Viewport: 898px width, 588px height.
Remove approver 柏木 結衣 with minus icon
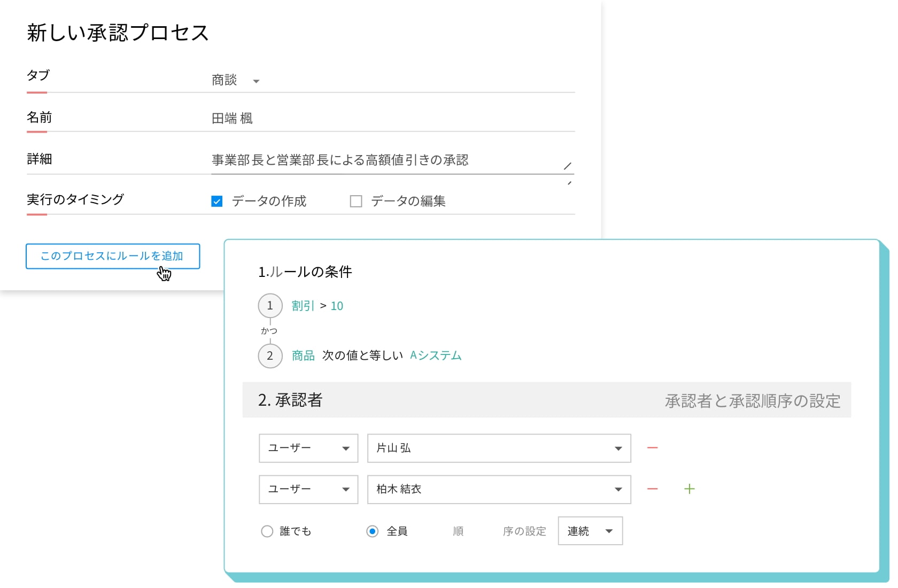coord(652,489)
